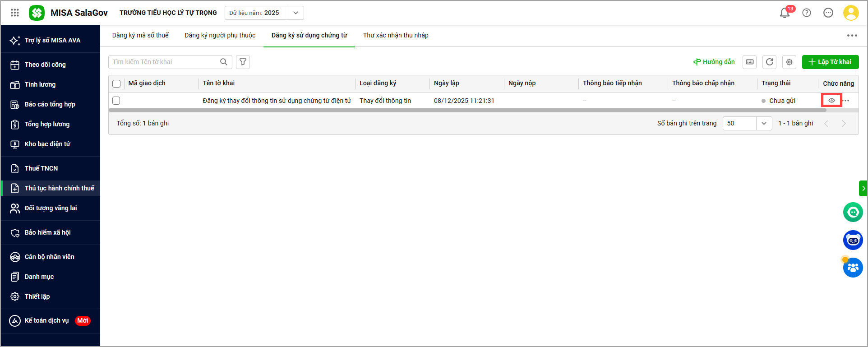The width and height of the screenshot is (868, 347).
Task: Click the Lập Tờ khai button
Action: coord(830,62)
